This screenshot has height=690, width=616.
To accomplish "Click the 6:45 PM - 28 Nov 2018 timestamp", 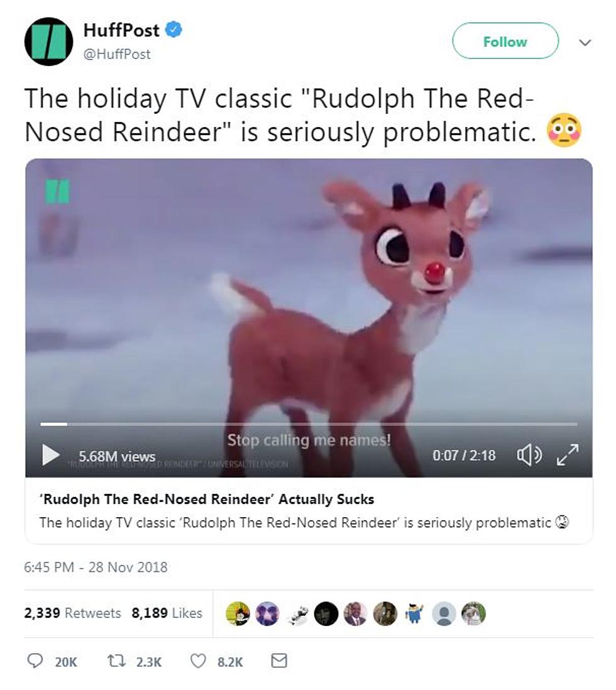I will [96, 567].
